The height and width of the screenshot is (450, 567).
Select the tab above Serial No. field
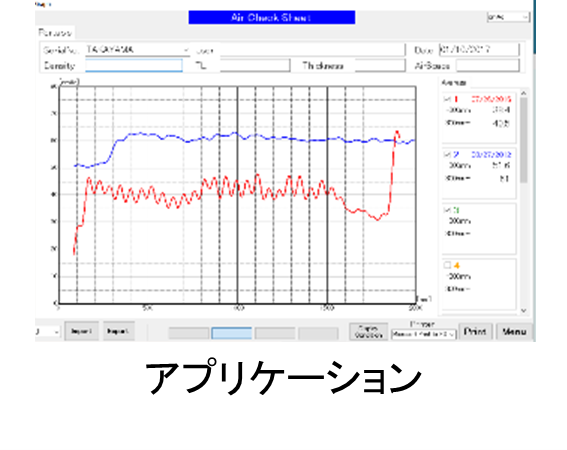pyautogui.click(x=55, y=33)
